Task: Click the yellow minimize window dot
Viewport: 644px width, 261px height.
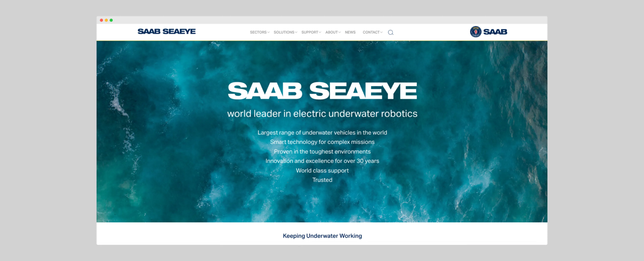Action: pos(106,20)
